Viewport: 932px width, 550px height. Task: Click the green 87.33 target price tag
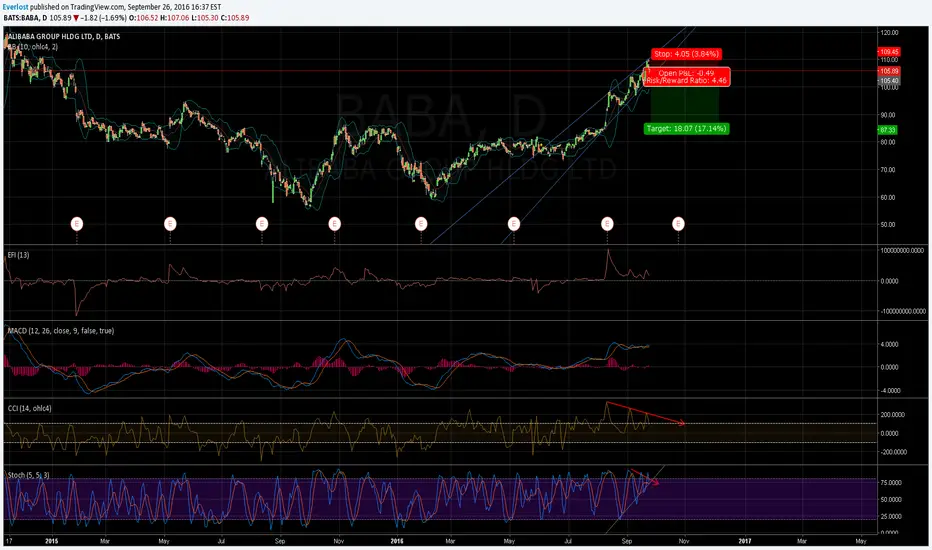[888, 130]
